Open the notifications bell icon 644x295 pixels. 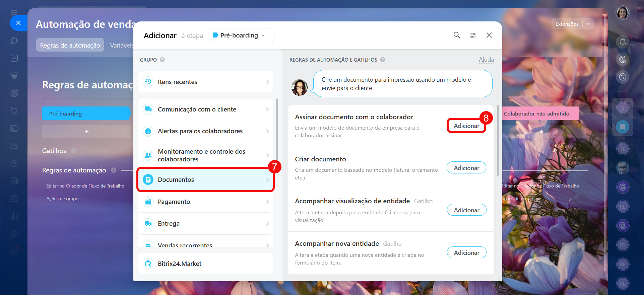tap(623, 42)
